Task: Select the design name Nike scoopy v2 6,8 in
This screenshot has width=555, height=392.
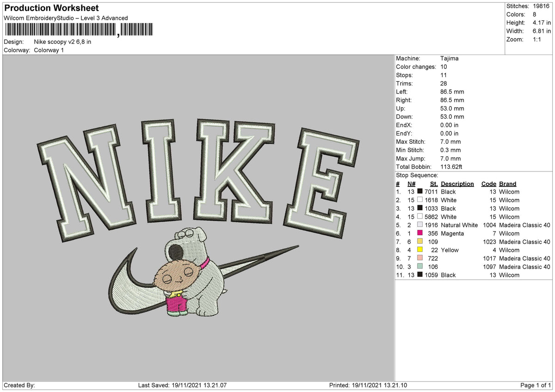Action: (62, 42)
